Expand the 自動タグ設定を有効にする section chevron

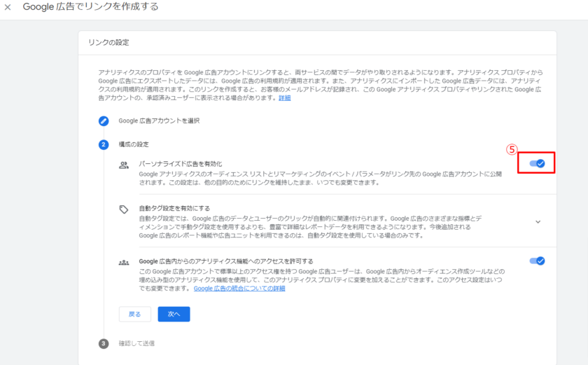pyautogui.click(x=538, y=221)
